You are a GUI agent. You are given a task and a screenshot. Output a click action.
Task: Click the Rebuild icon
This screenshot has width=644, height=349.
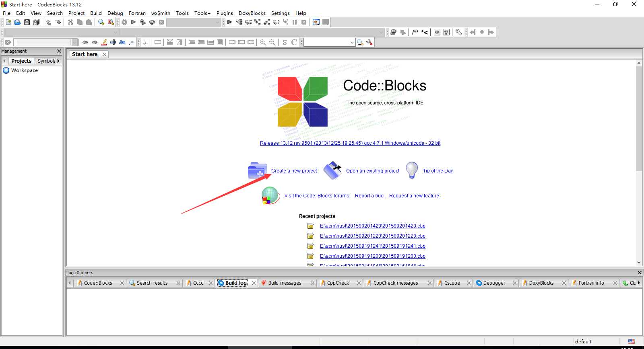[152, 22]
